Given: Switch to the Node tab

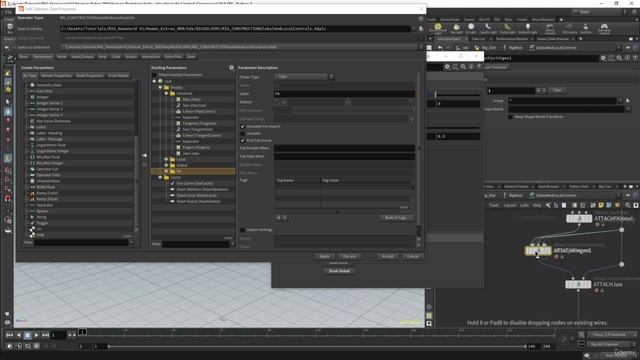Looking at the screenshot, I should (62, 57).
